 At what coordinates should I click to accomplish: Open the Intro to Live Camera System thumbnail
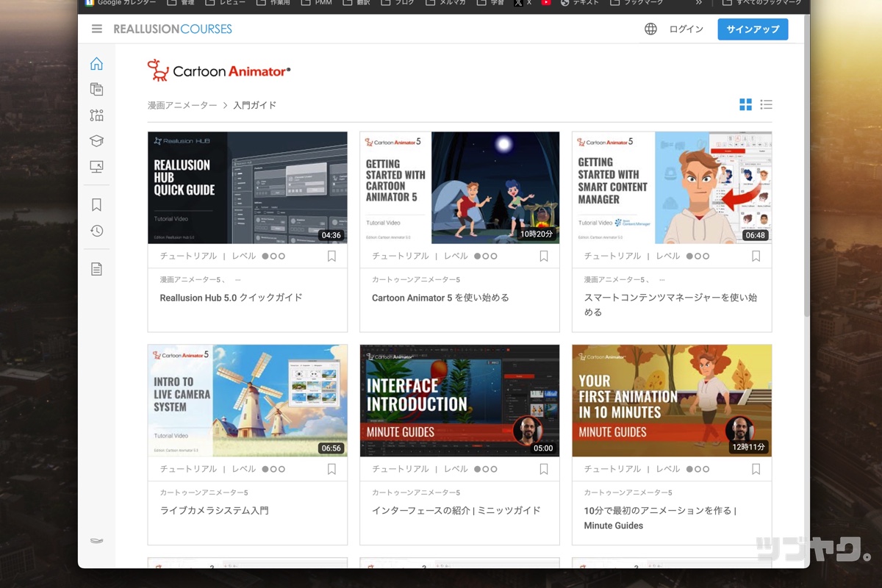tap(248, 401)
